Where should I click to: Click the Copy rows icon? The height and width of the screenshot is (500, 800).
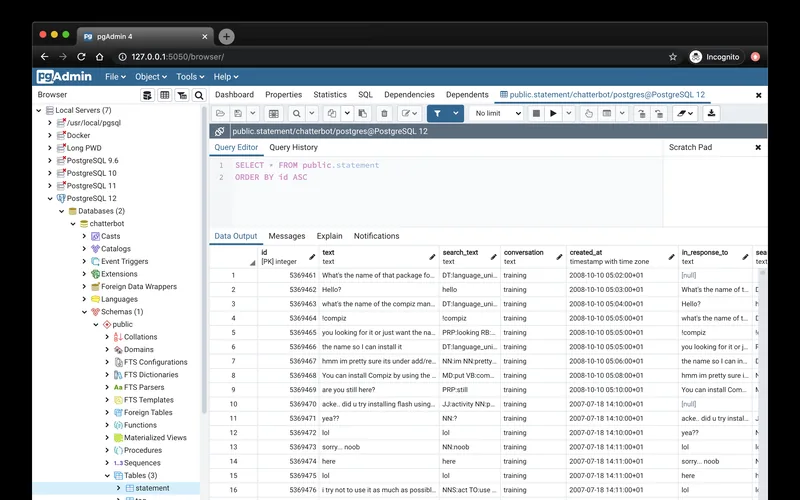click(332, 113)
